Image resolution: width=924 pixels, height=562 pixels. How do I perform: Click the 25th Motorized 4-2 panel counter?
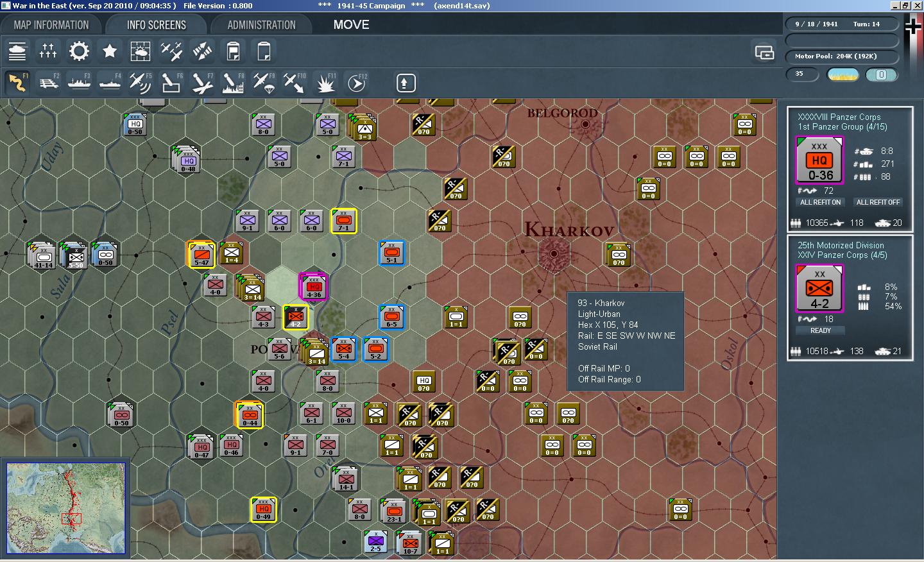click(819, 289)
